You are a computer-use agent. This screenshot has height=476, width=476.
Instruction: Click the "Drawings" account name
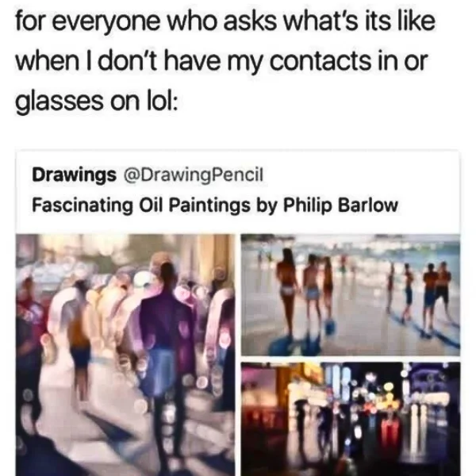pyautogui.click(x=74, y=175)
